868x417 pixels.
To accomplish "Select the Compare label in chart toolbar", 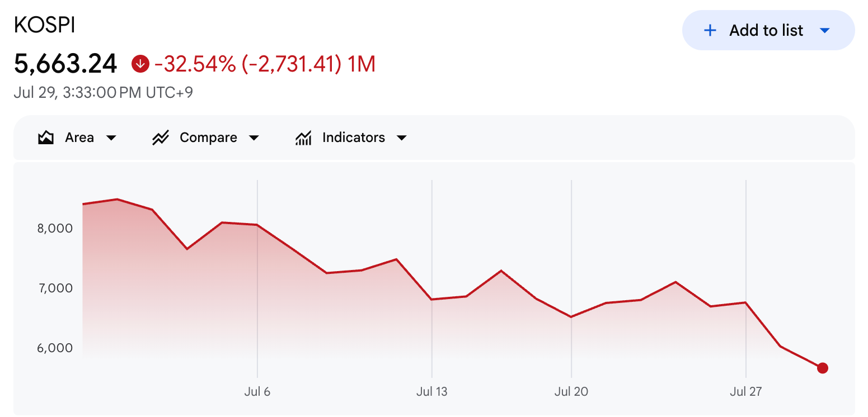I will point(208,138).
